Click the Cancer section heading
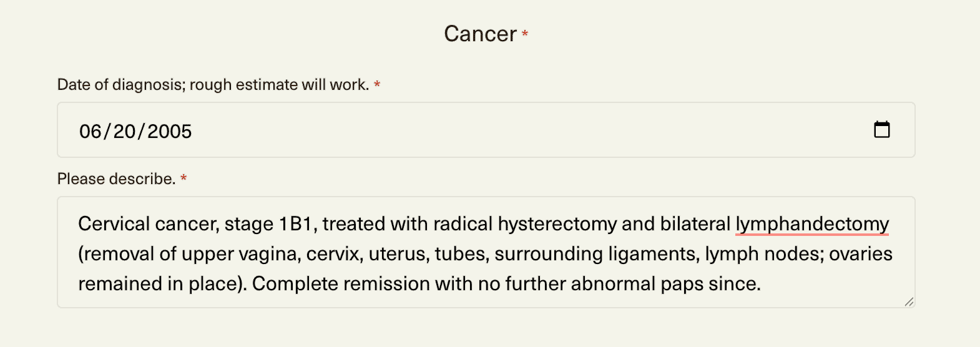980x347 pixels. [480, 34]
